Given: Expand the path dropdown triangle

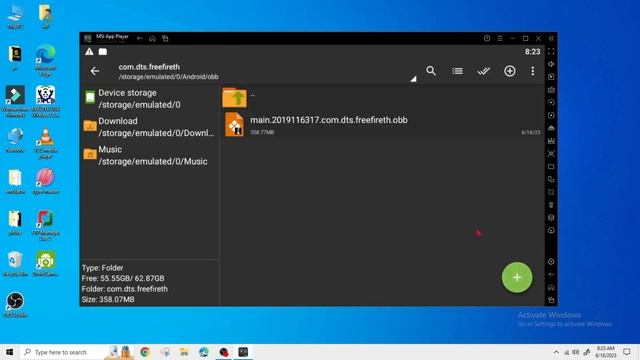Looking at the screenshot, I should (x=413, y=79).
